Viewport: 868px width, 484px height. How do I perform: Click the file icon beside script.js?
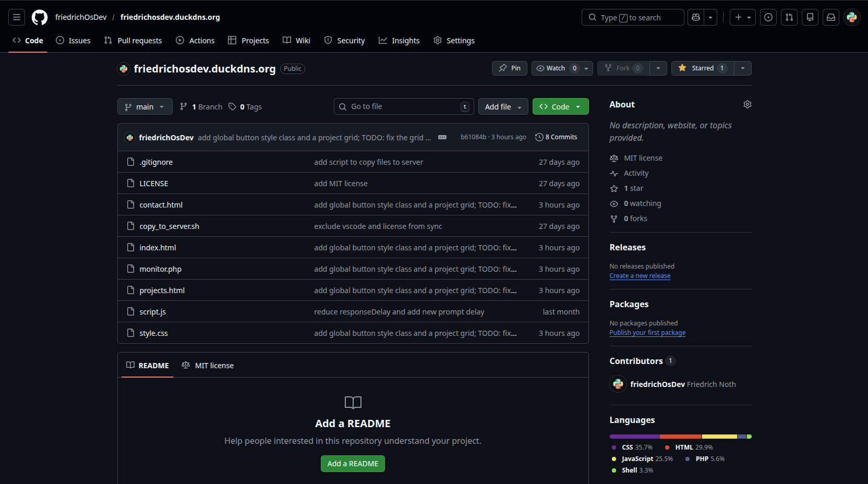tap(131, 312)
